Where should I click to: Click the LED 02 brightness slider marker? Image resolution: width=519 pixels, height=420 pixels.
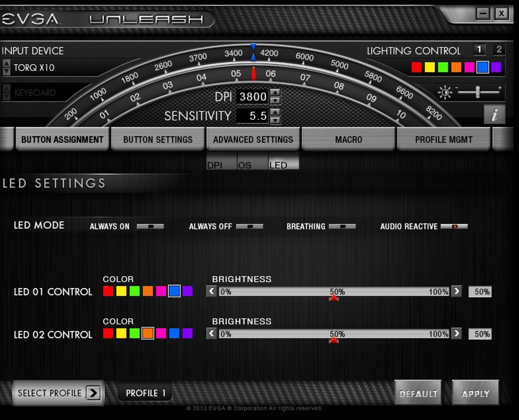(334, 340)
